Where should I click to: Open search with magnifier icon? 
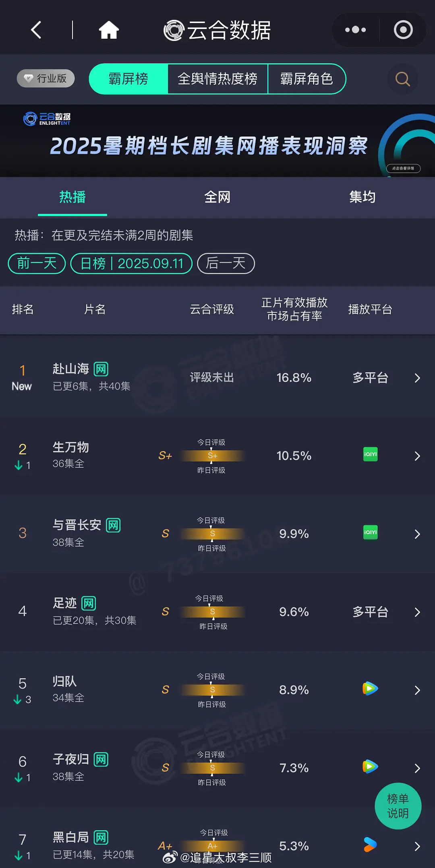coord(402,79)
